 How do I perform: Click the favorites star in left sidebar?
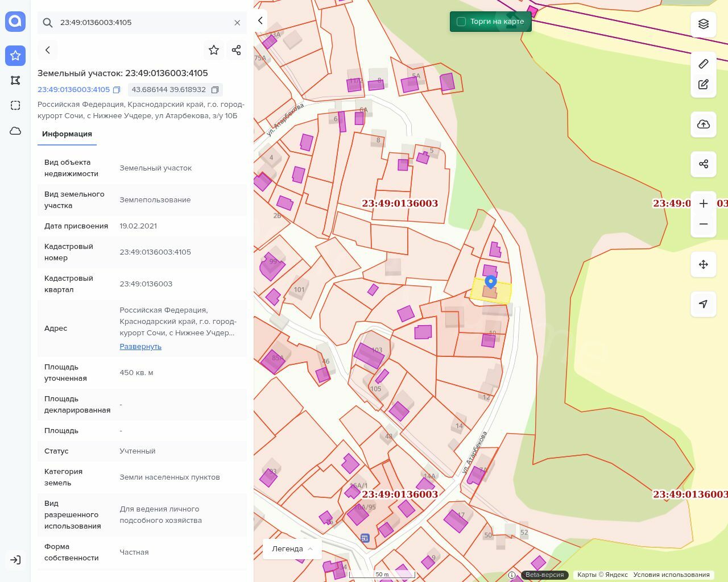point(15,55)
